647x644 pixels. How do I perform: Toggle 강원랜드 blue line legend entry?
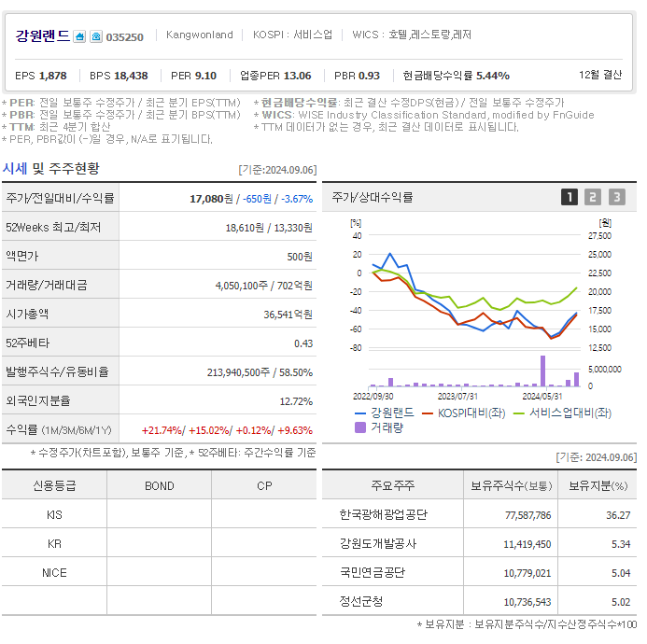[384, 413]
